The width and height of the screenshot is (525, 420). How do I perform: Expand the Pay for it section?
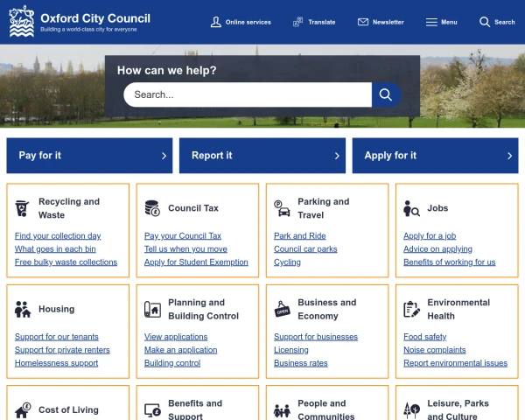(x=89, y=156)
